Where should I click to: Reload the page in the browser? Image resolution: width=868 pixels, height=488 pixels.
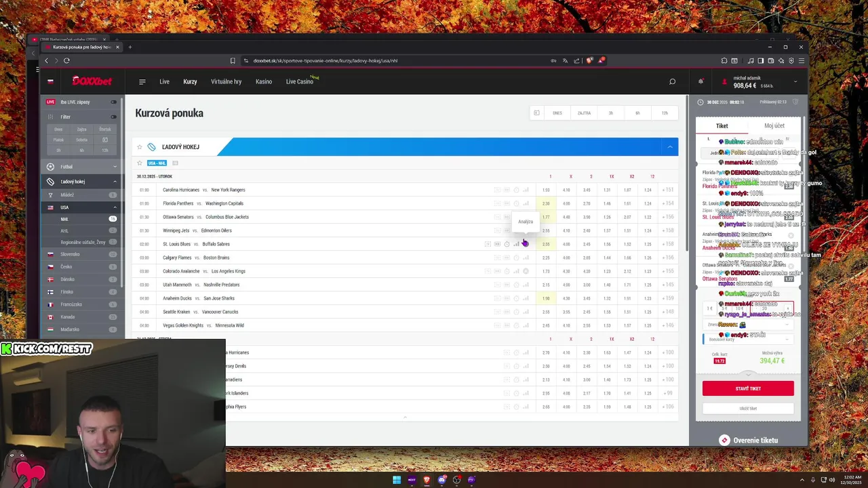point(66,60)
